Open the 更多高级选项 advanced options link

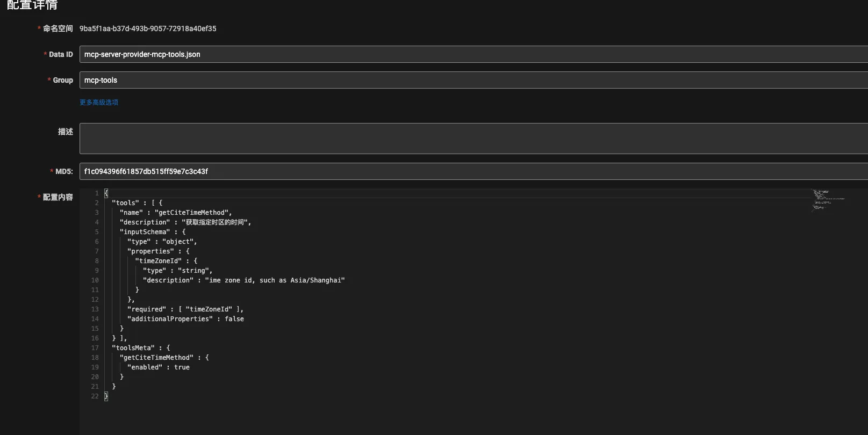point(99,102)
